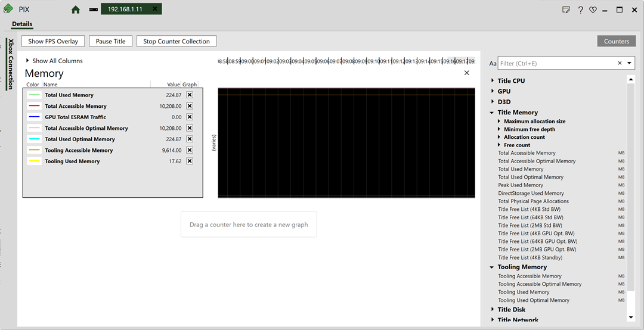Toggle graph checkbox for Tooling Accessible Memory

coord(190,150)
